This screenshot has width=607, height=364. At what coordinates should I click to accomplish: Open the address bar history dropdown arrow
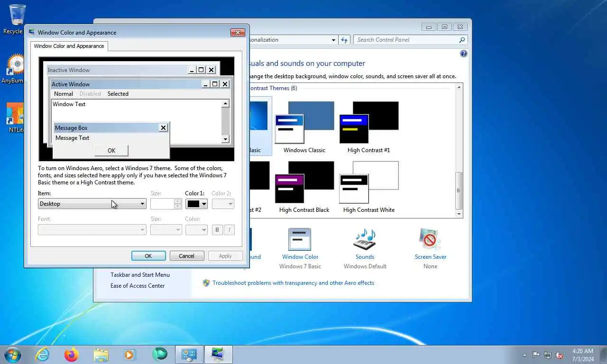point(334,40)
